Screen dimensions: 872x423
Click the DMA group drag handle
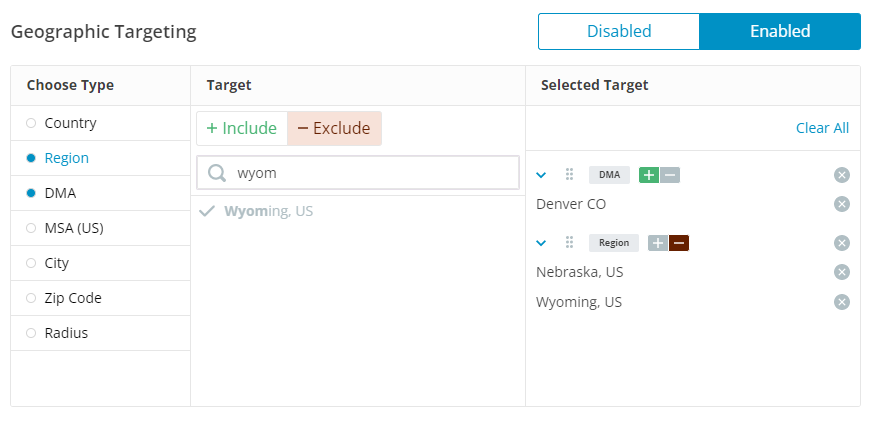pos(569,175)
